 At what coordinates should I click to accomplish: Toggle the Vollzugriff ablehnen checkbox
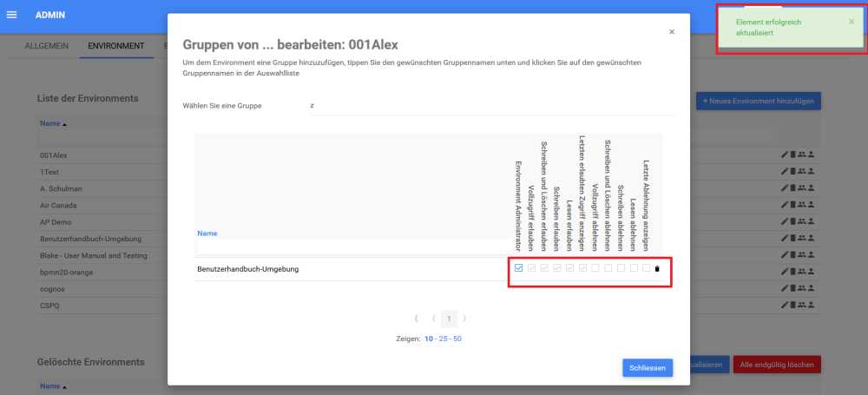[x=595, y=268]
